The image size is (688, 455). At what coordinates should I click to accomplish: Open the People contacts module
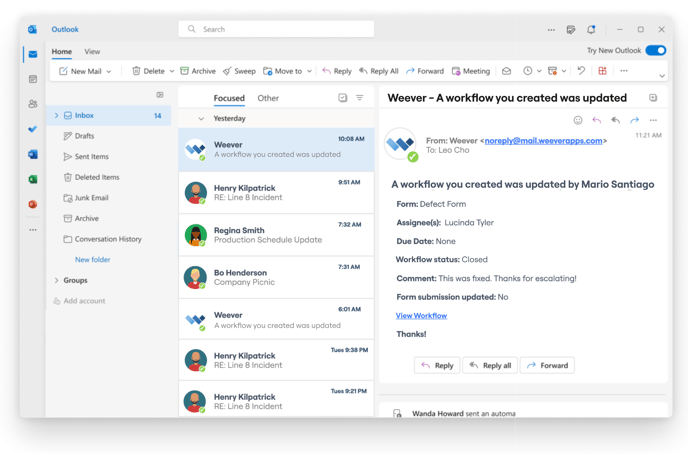[x=33, y=104]
